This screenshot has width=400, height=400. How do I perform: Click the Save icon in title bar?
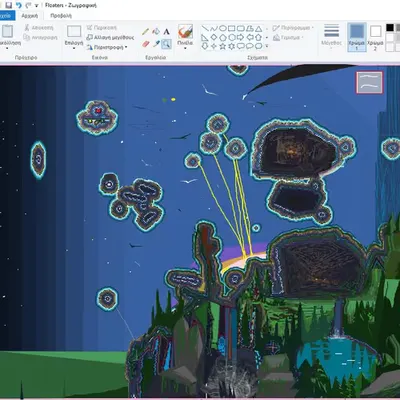coord(9,5)
